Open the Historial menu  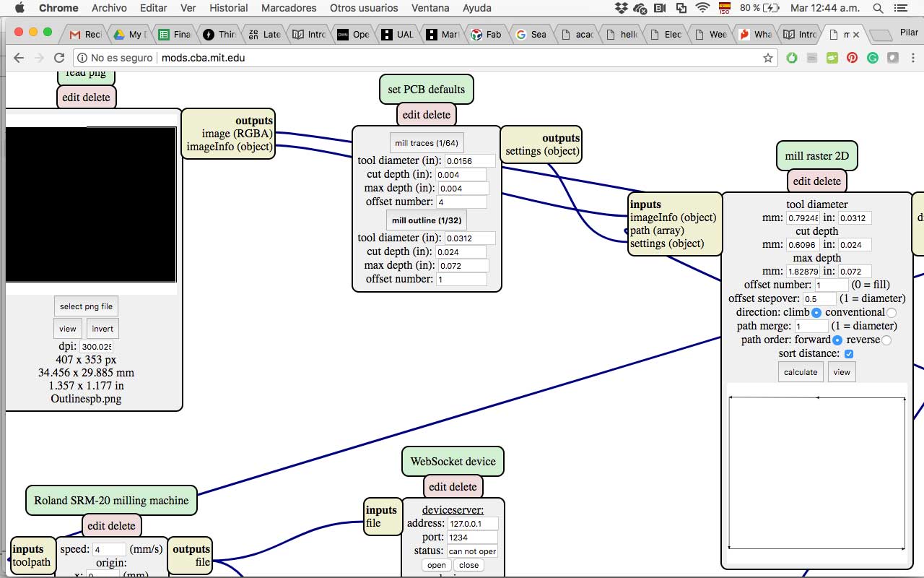coord(228,8)
